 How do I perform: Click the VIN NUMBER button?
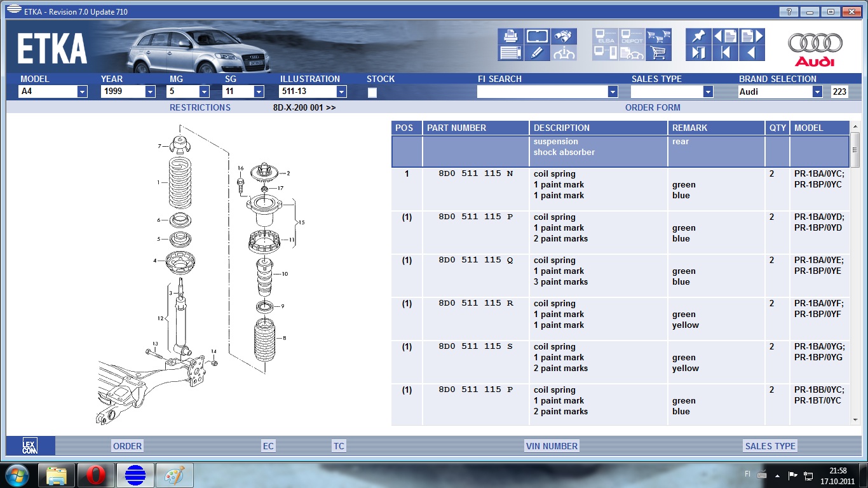pyautogui.click(x=552, y=446)
